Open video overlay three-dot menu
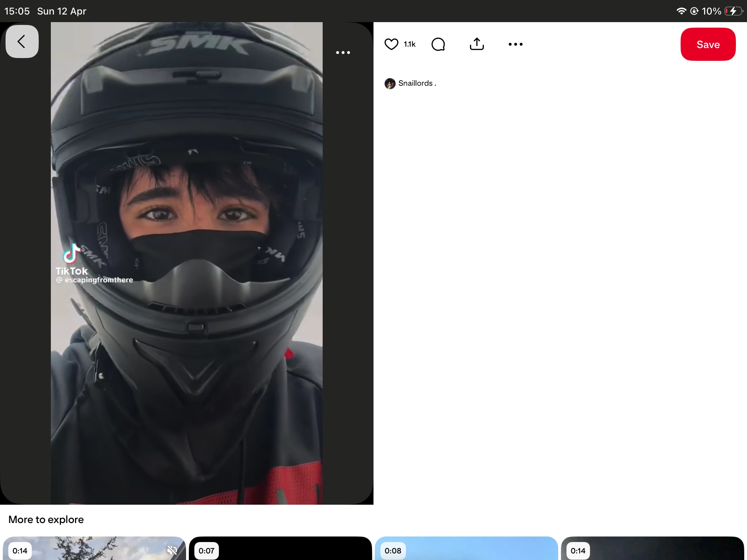Screen dimensions: 747x560 tap(343, 53)
